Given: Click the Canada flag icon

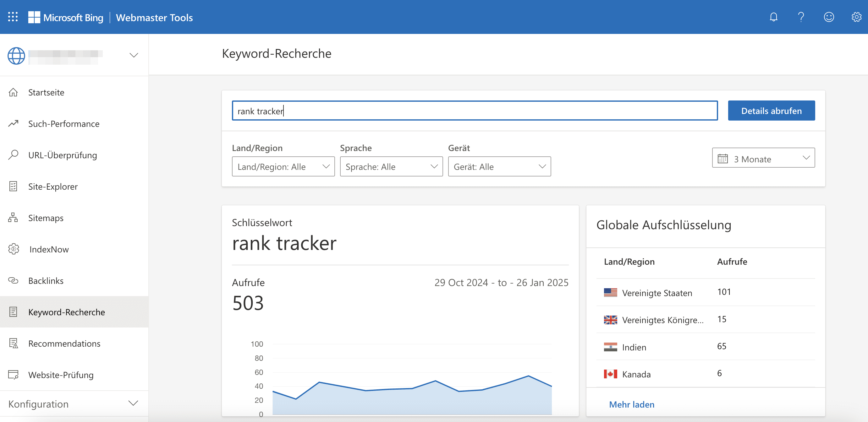Looking at the screenshot, I should 610,374.
